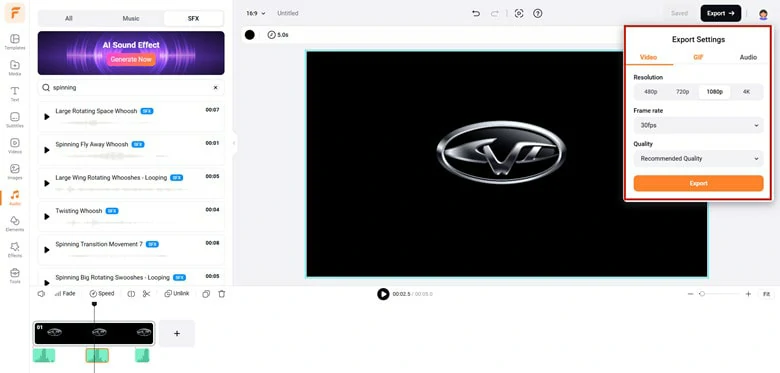Open the Audio sidebar panel
The image size is (780, 373).
[15, 197]
